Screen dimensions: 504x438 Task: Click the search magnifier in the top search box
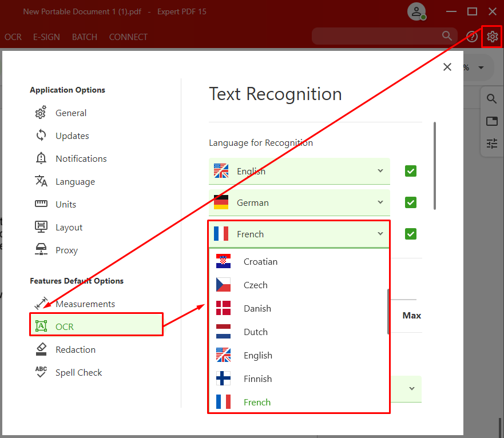click(x=447, y=35)
